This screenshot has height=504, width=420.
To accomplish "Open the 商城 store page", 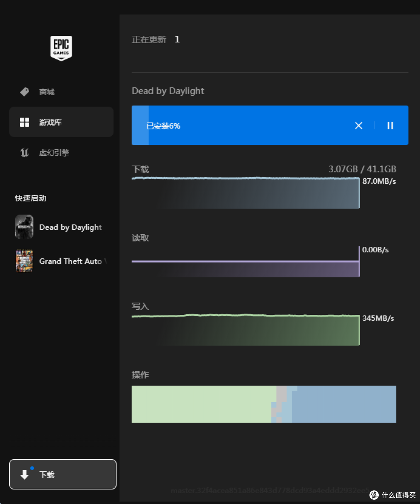I will click(x=47, y=92).
